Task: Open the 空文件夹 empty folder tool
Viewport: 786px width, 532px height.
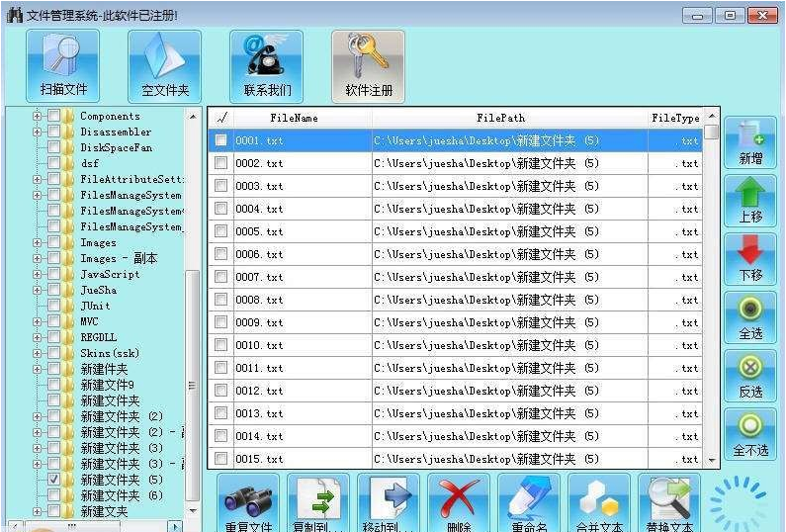Action: (164, 65)
